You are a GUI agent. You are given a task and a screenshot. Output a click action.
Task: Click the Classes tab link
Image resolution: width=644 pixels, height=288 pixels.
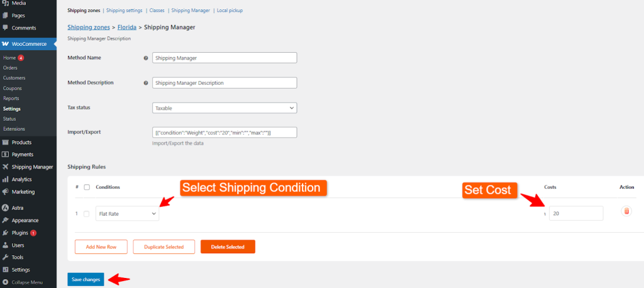click(x=157, y=11)
